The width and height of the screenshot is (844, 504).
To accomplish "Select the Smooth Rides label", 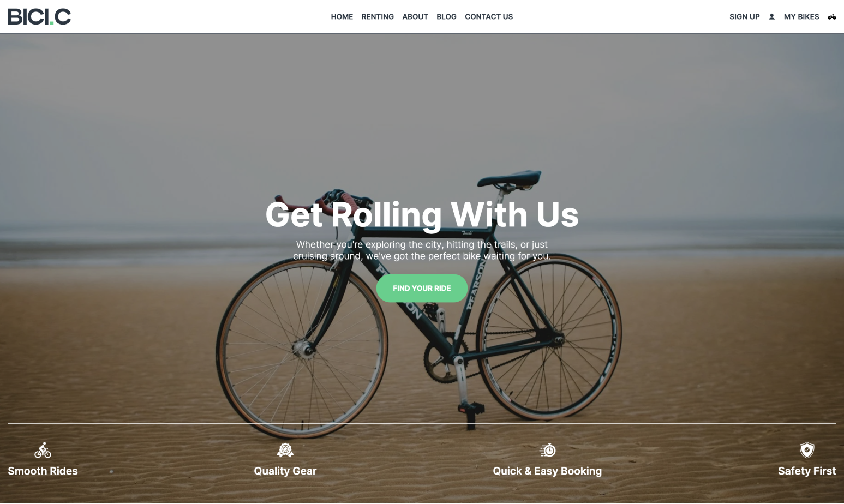I will pos(43,471).
